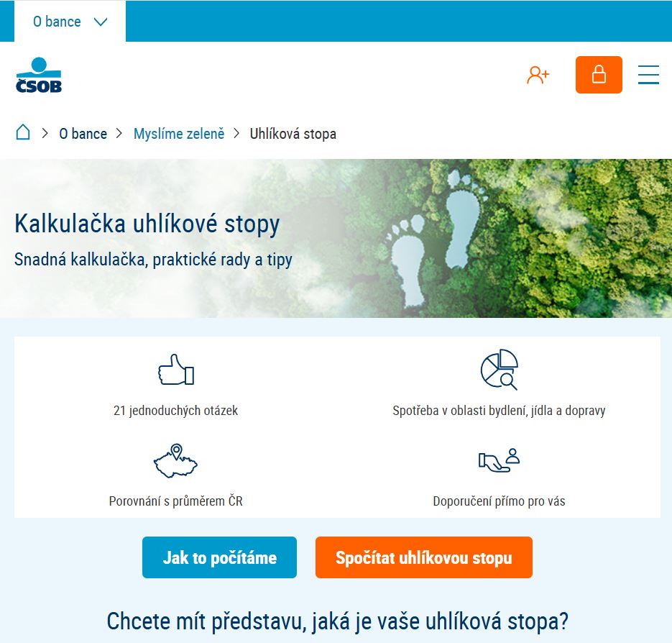Click the pie chart magnifier icon
Viewport: 672px width, 643px height.
500,369
